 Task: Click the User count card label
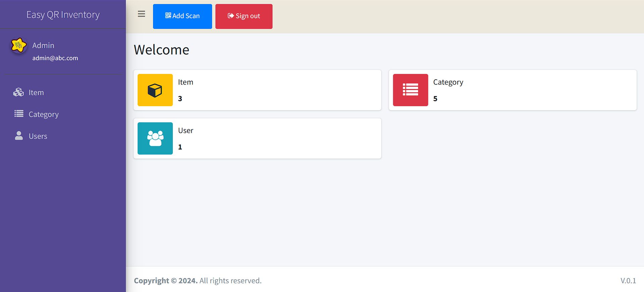[x=186, y=131]
